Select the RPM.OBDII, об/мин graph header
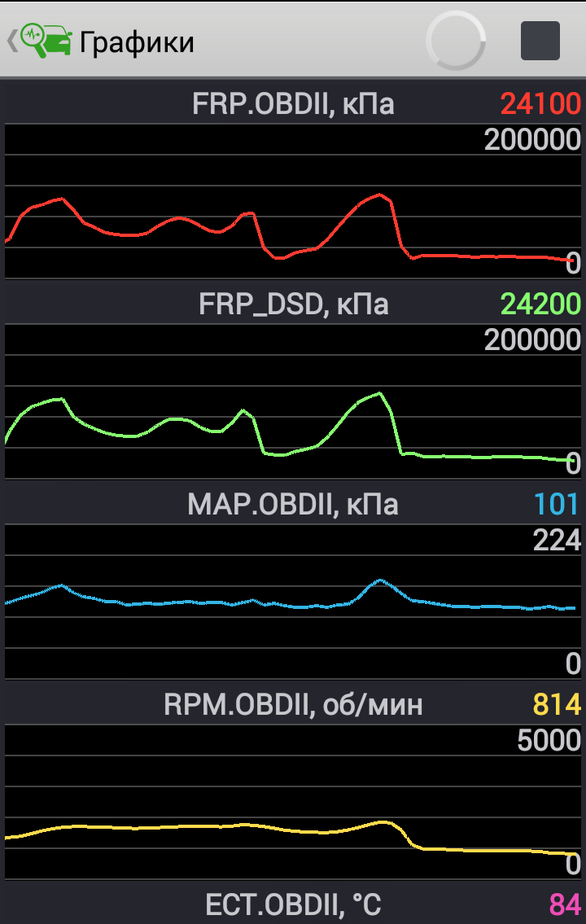586x924 pixels. (x=293, y=705)
